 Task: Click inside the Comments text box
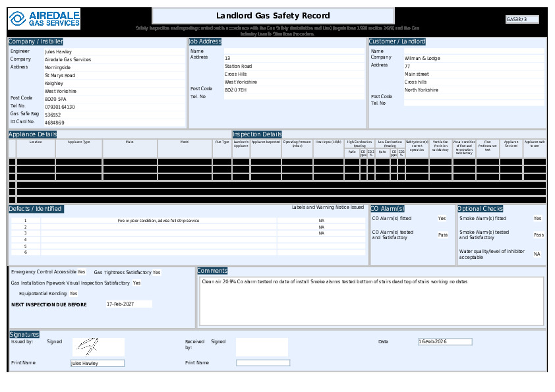click(x=371, y=301)
